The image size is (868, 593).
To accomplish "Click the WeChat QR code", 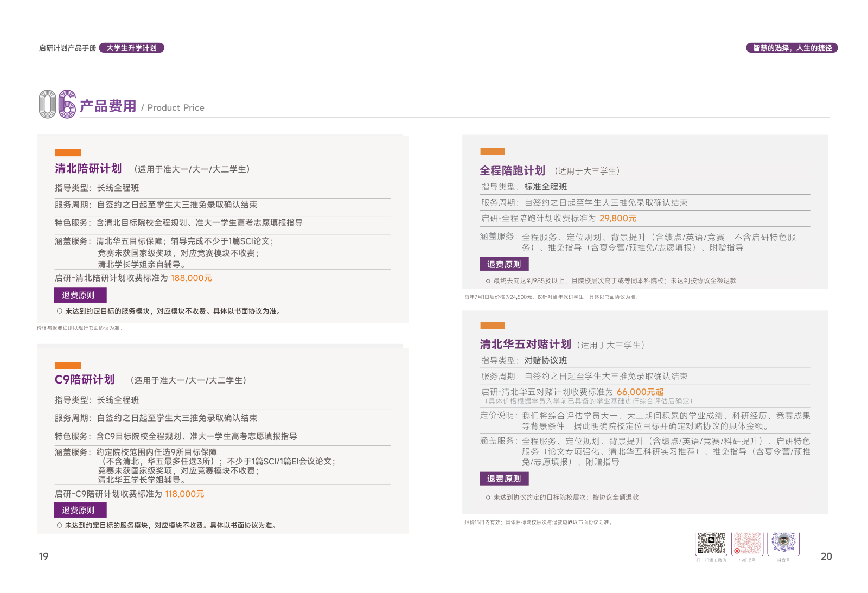I will [711, 544].
